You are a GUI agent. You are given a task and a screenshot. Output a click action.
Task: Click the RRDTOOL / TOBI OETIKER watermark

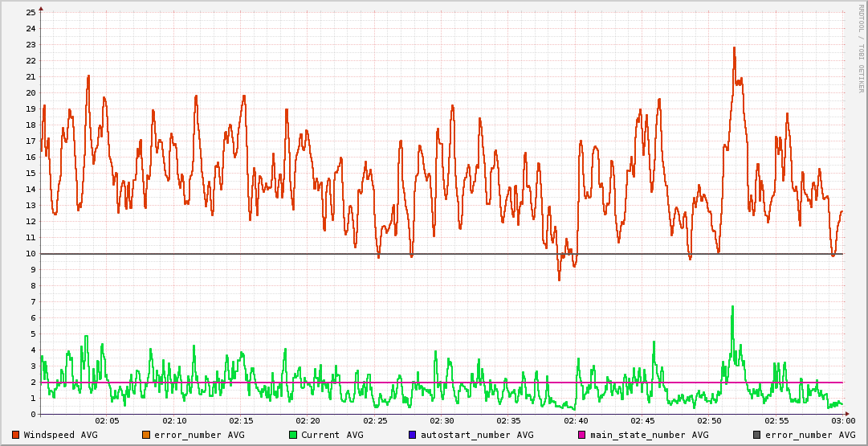(861, 48)
